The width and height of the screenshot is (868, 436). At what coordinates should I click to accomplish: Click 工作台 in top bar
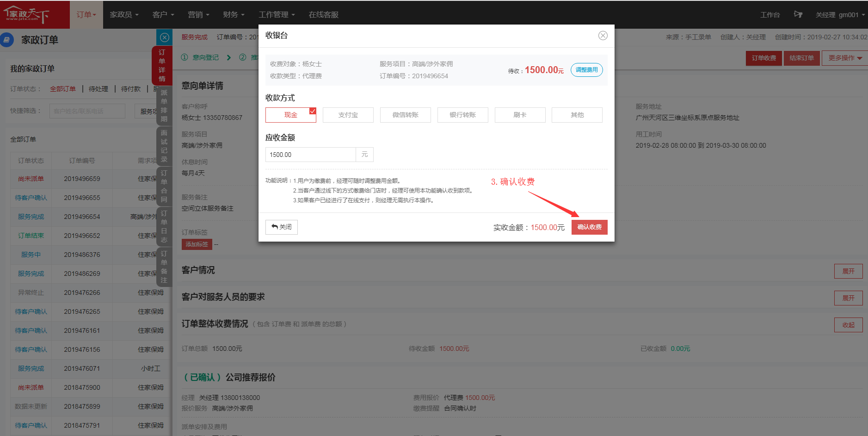(x=770, y=15)
